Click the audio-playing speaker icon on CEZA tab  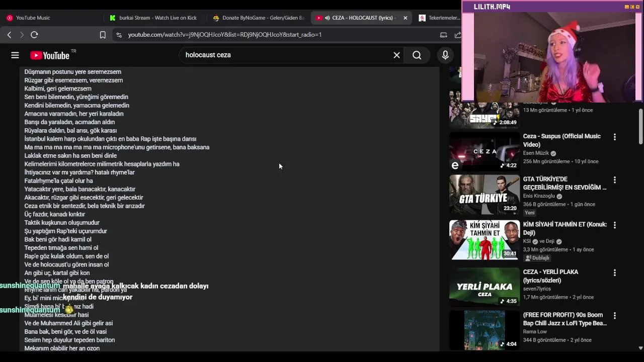point(328,18)
